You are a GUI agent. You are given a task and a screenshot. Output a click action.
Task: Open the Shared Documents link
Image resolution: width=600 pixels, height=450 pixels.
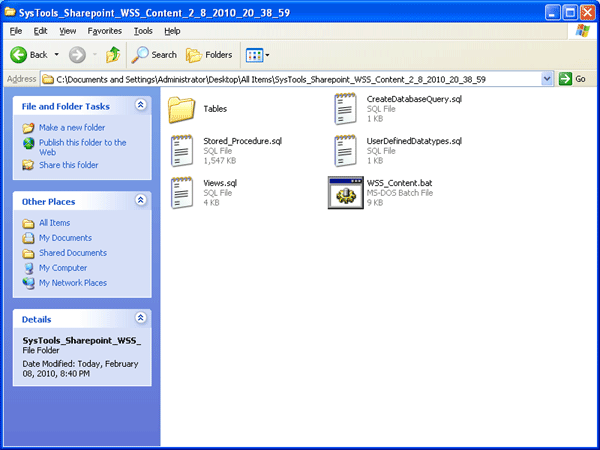[73, 253]
